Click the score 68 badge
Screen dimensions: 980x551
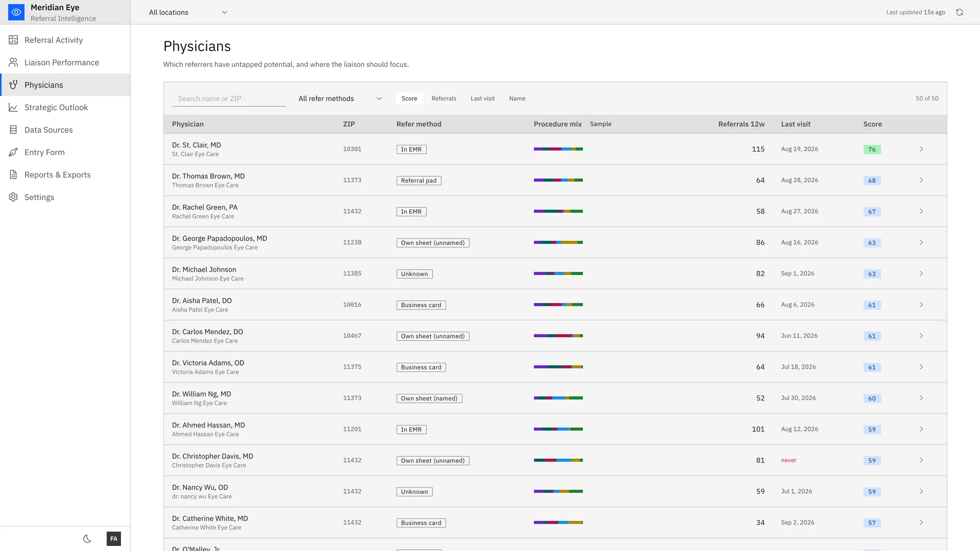point(872,181)
